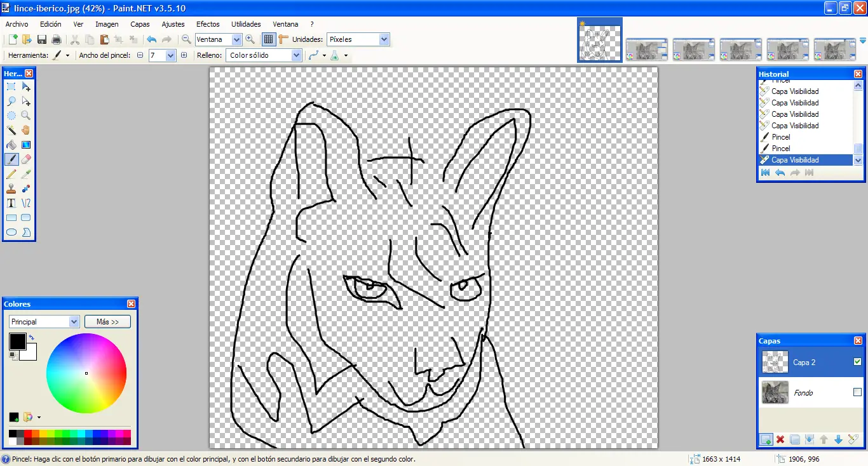
Task: Click Move Layer Down blue arrow
Action: point(838,439)
